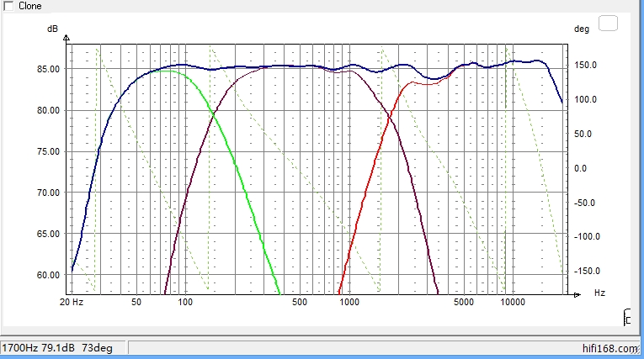The width and height of the screenshot is (644, 359).
Task: Click the arrowhead at the frequency axis end
Action: click(575, 294)
